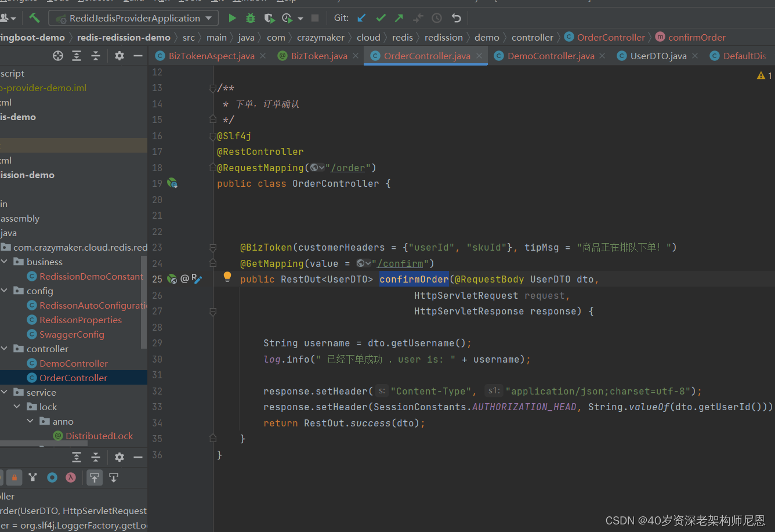Click the controller breadcrumb
The width and height of the screenshot is (775, 532).
532,37
